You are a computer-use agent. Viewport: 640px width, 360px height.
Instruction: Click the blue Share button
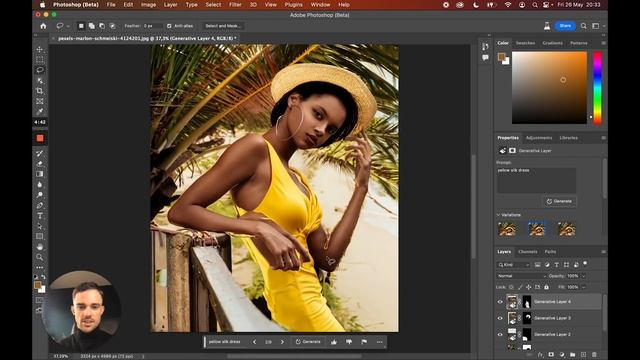coord(565,26)
